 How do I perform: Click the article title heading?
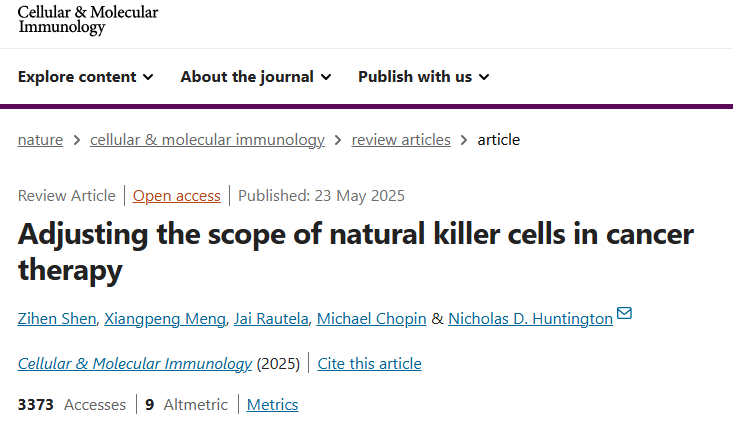[355, 252]
